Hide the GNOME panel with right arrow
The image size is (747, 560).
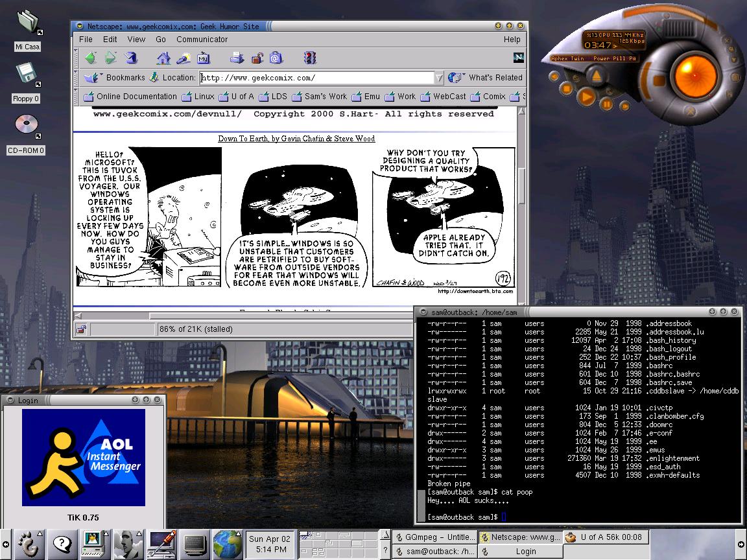[x=741, y=544]
